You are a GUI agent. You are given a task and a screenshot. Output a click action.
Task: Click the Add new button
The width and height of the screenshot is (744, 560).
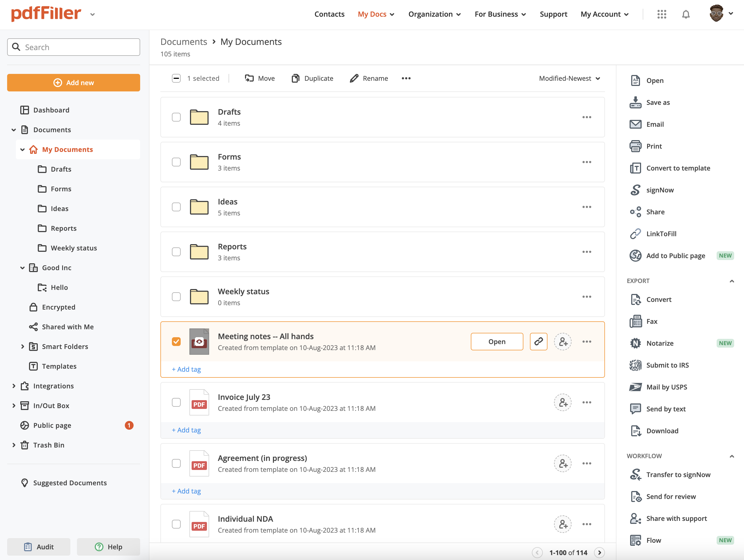73,83
